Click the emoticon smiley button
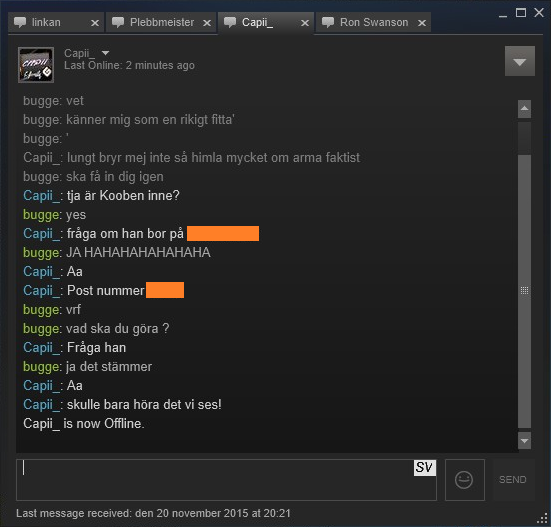551x527 pixels. point(465,480)
